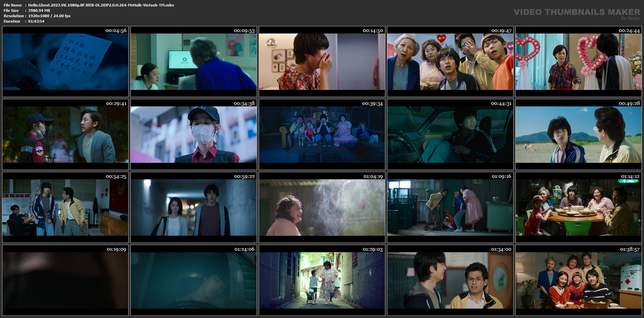This screenshot has height=318, width=644.
Task: Choose the family frame at 01:38:57
Action: click(x=579, y=280)
